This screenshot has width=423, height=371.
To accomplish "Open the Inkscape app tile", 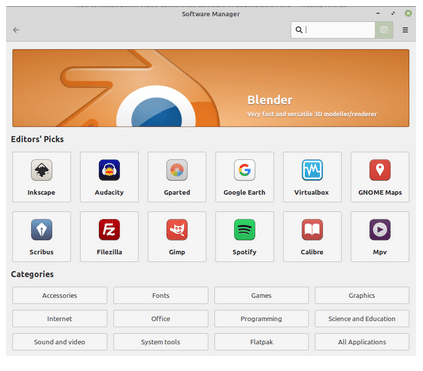I will [x=41, y=177].
